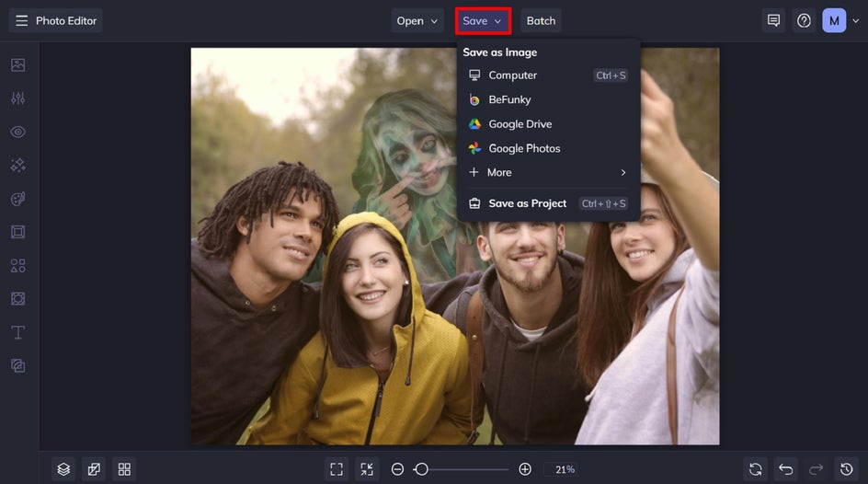Collapse the Save dropdown

click(x=483, y=20)
